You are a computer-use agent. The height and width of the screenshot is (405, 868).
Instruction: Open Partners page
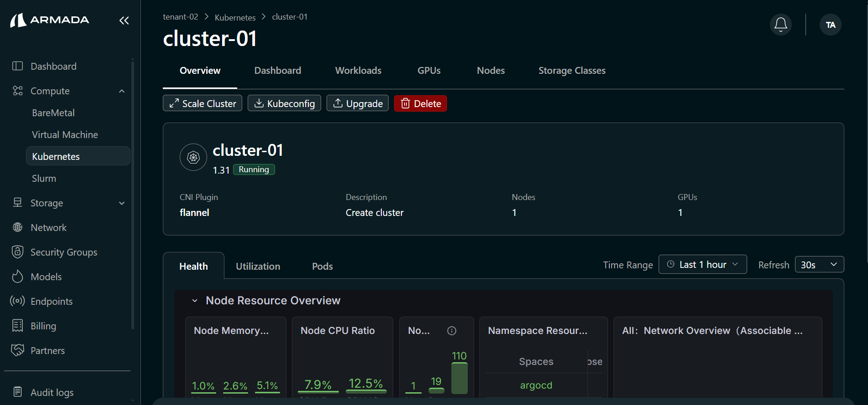(47, 350)
